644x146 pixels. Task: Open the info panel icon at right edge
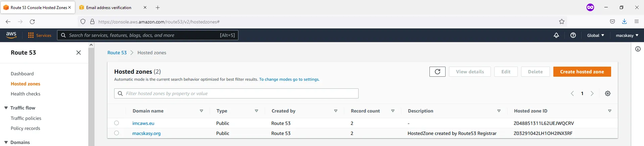[638, 49]
